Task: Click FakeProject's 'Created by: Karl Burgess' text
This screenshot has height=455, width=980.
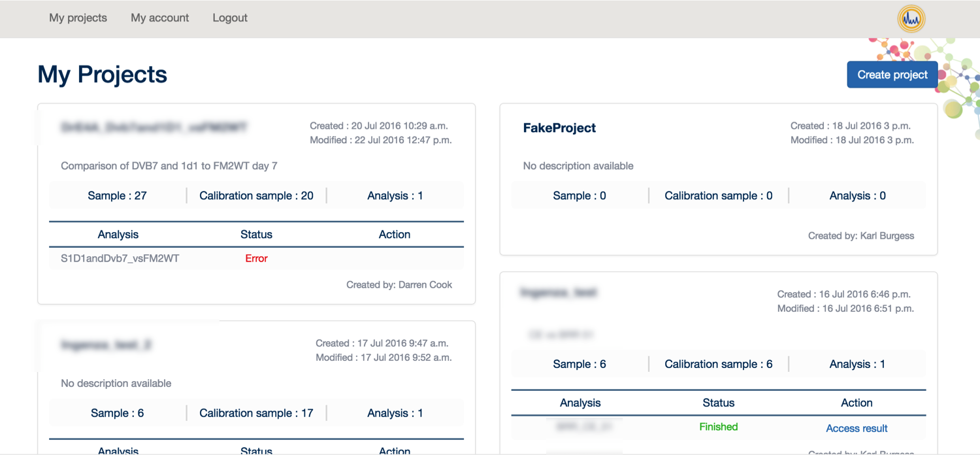Action: 861,235
